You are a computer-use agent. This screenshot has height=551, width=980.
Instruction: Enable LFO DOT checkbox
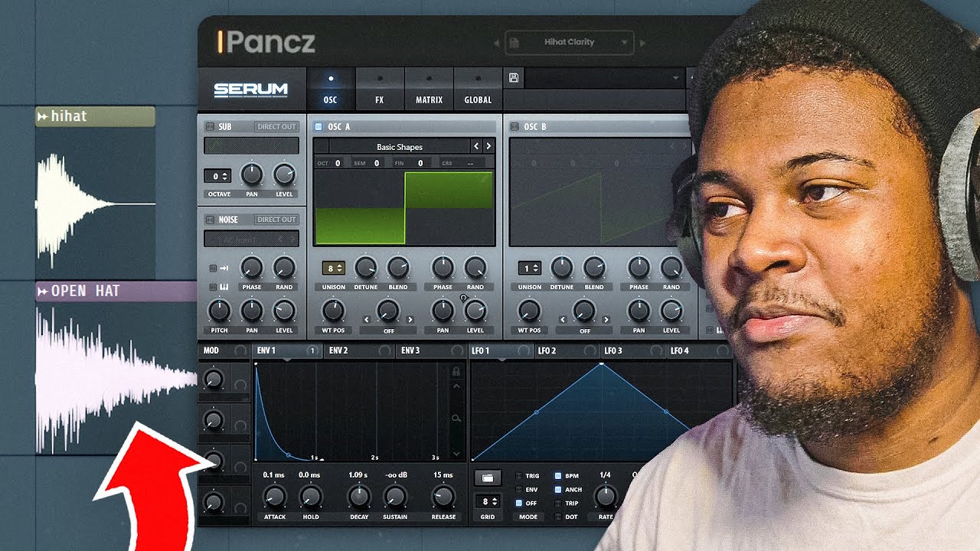(557, 517)
